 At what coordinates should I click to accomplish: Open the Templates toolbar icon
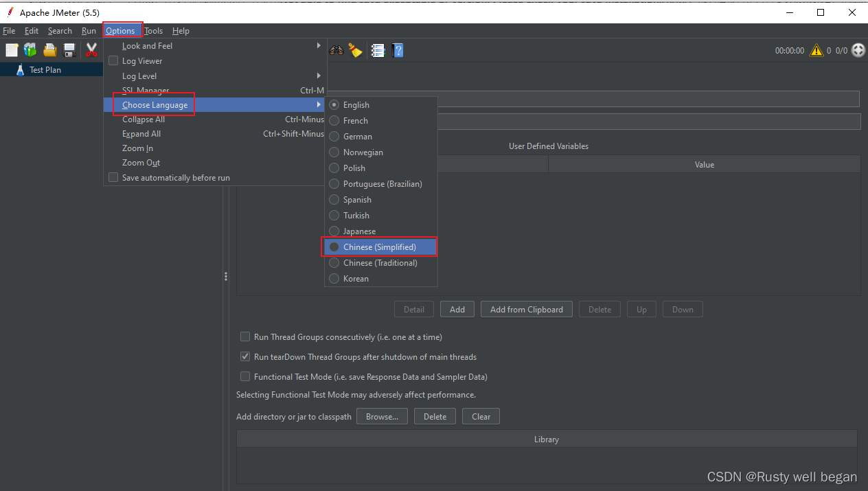[30, 50]
